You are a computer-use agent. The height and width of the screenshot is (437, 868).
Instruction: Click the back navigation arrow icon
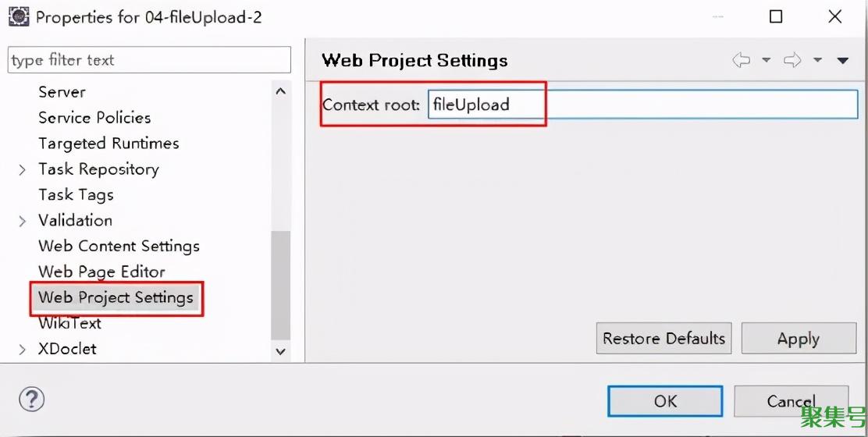click(741, 60)
